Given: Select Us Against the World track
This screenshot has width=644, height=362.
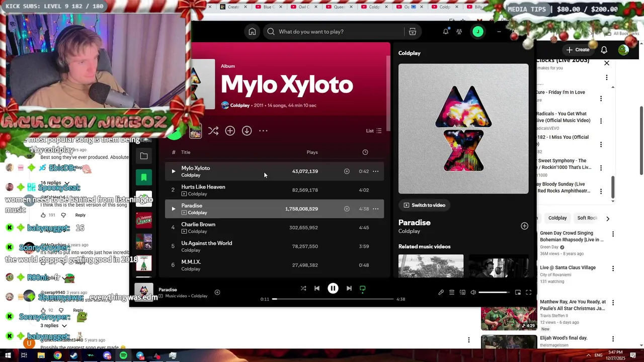Looking at the screenshot, I should (207, 243).
